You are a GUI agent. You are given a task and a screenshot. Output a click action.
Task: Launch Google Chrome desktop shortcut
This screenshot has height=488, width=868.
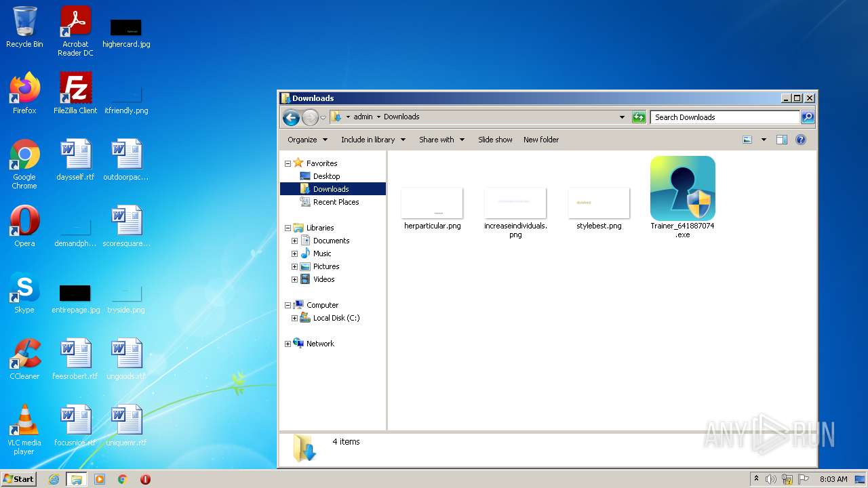click(x=24, y=164)
